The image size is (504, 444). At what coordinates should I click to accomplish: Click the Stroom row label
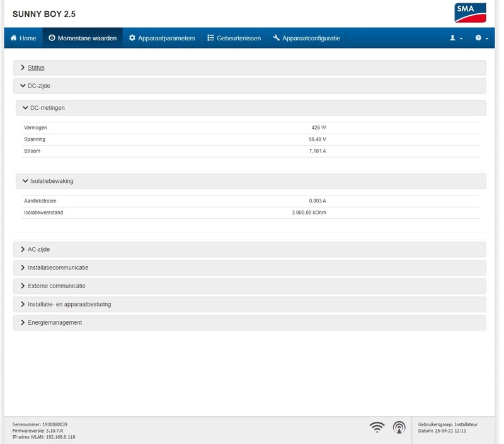click(x=32, y=151)
